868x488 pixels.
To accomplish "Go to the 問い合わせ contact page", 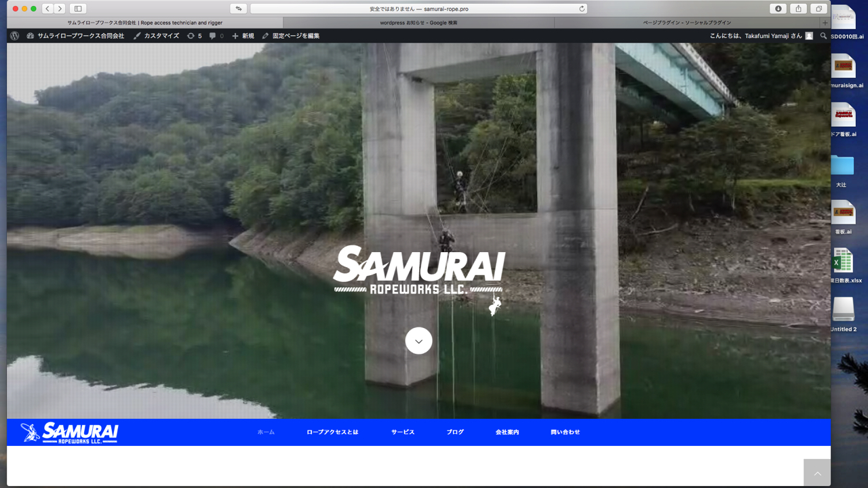I will [x=565, y=432].
